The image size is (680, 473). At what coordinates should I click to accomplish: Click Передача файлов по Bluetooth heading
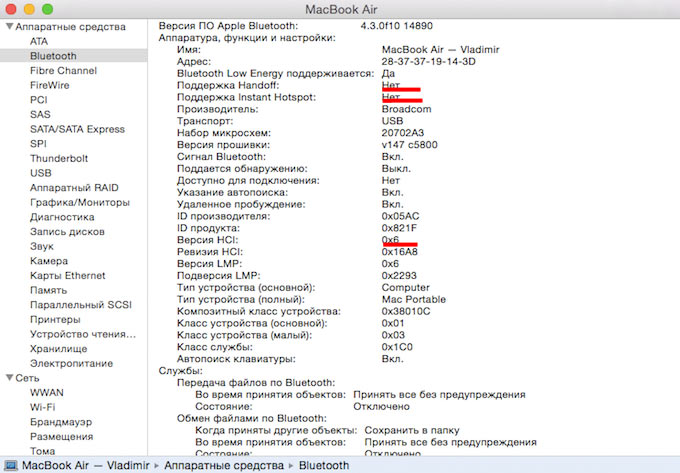point(256,383)
